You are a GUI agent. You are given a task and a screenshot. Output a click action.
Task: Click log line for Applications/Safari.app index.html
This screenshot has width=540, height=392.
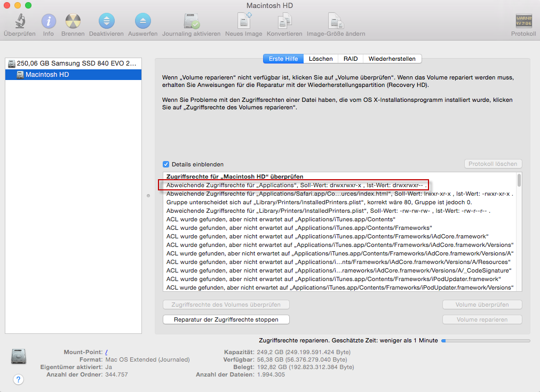click(339, 194)
